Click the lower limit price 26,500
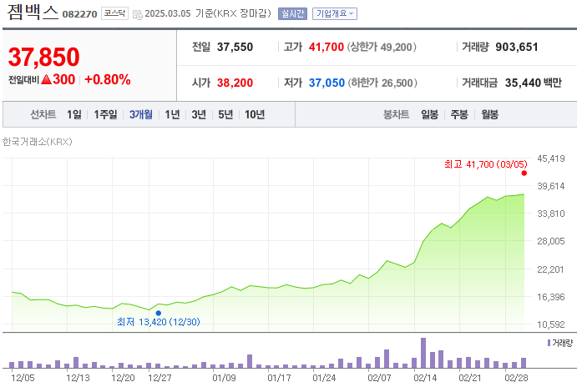Screen dimensions: 577x392 [397, 83]
